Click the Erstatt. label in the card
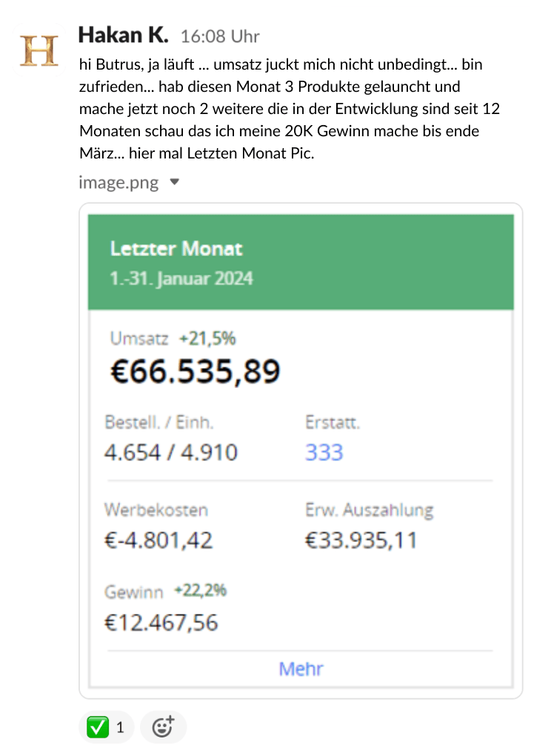 pos(333,423)
